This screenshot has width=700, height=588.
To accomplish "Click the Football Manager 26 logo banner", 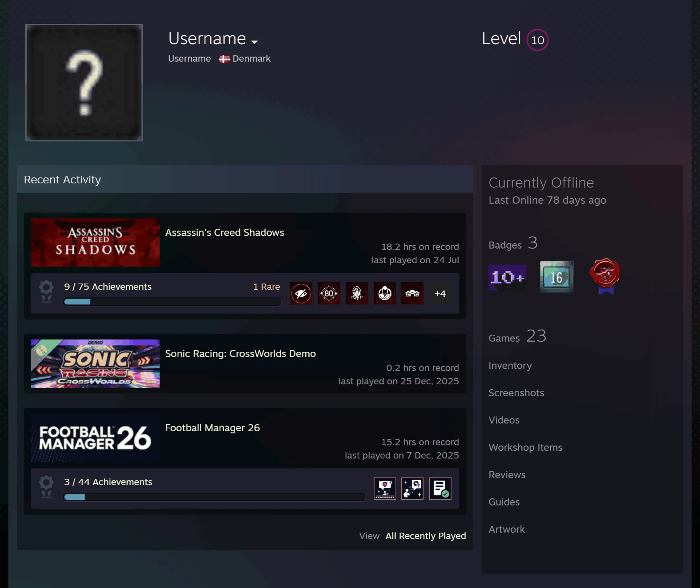I will 95,438.
